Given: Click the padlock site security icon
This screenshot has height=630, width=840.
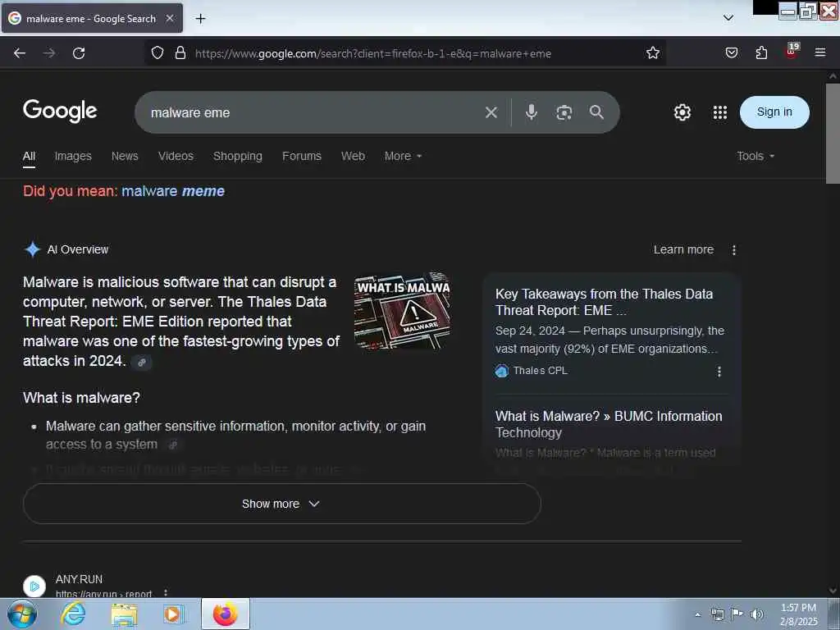Looking at the screenshot, I should pyautogui.click(x=180, y=53).
